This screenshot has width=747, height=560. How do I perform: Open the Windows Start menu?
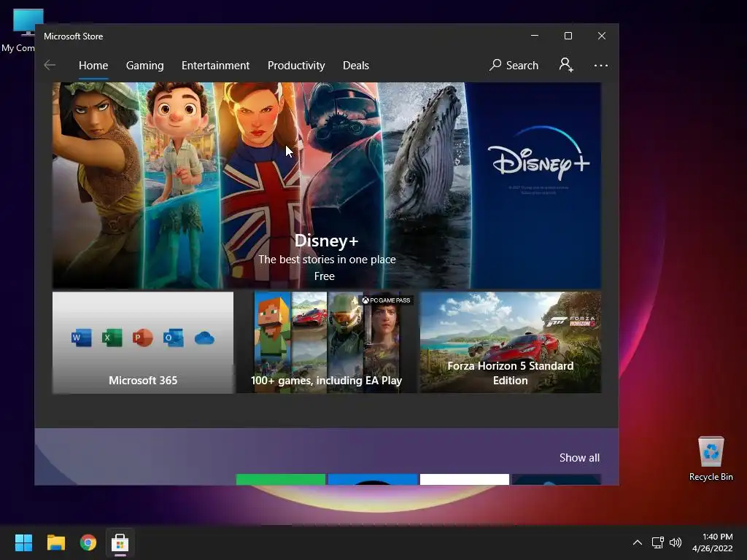pyautogui.click(x=23, y=542)
